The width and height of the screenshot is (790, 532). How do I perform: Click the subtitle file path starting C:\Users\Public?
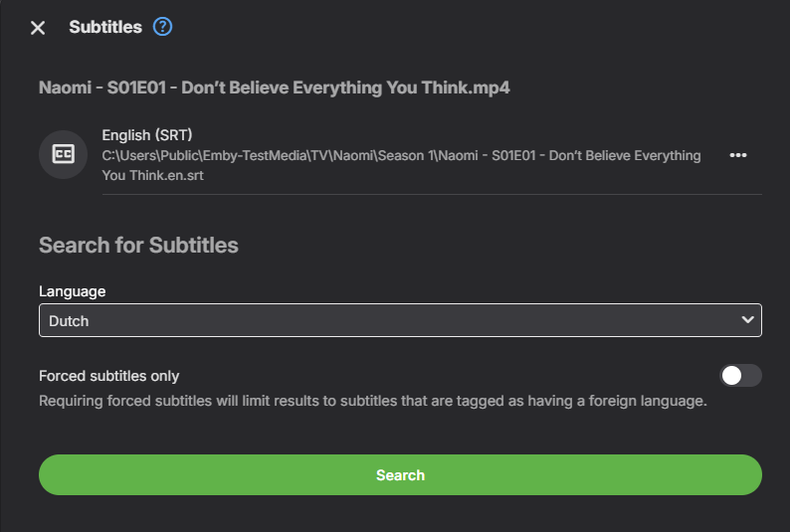tap(401, 155)
